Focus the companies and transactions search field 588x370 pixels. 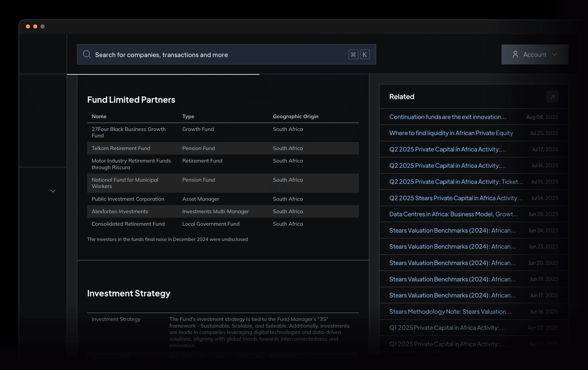coord(226,54)
